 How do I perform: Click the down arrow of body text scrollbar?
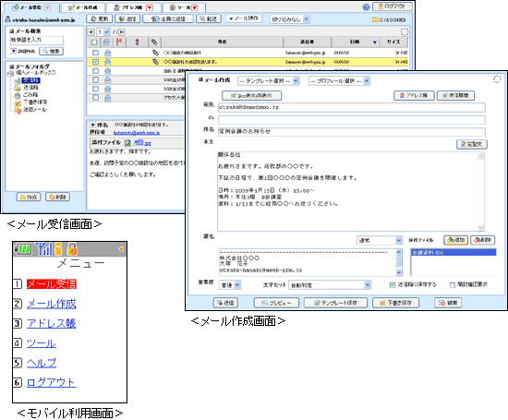[x=480, y=228]
